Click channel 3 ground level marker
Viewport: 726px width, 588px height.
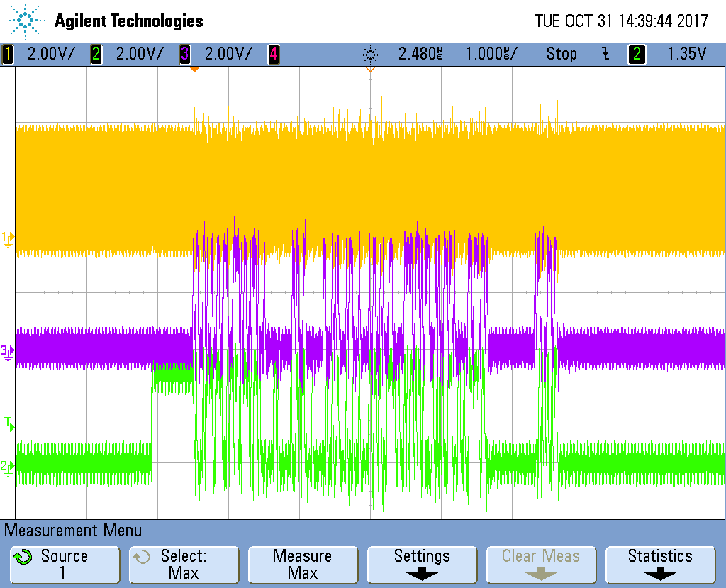coord(7,352)
